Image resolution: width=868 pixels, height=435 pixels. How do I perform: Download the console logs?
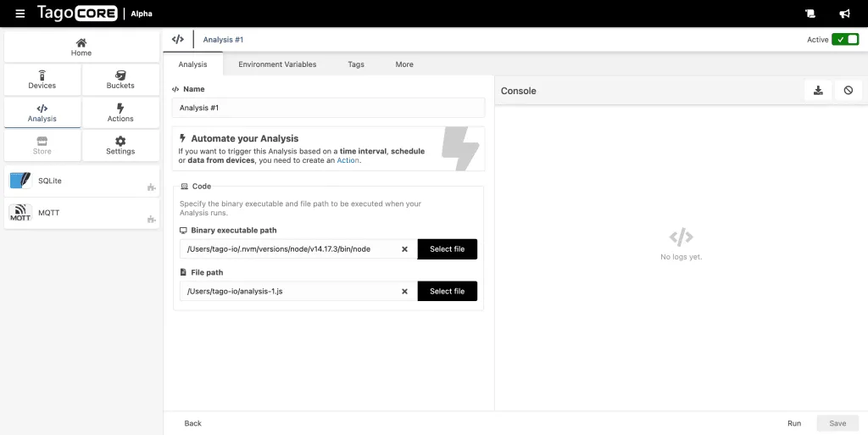[x=818, y=91]
